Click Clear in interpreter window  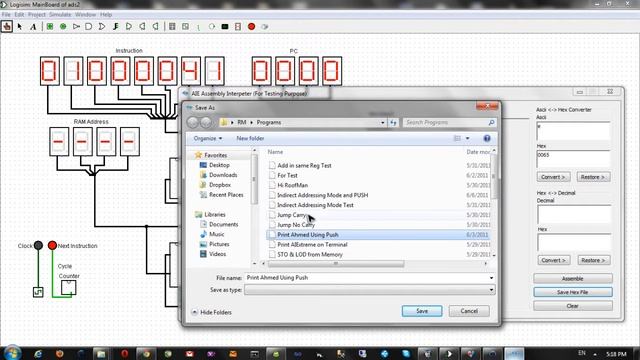click(573, 306)
